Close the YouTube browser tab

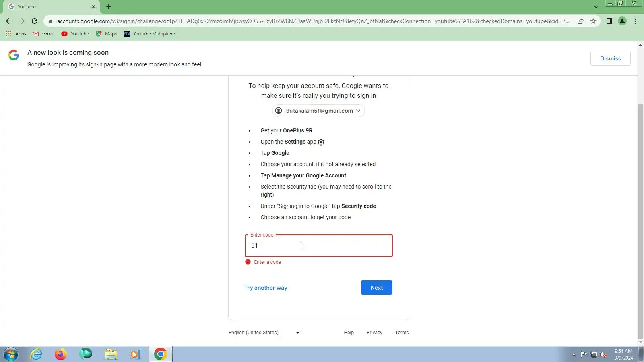point(93,7)
